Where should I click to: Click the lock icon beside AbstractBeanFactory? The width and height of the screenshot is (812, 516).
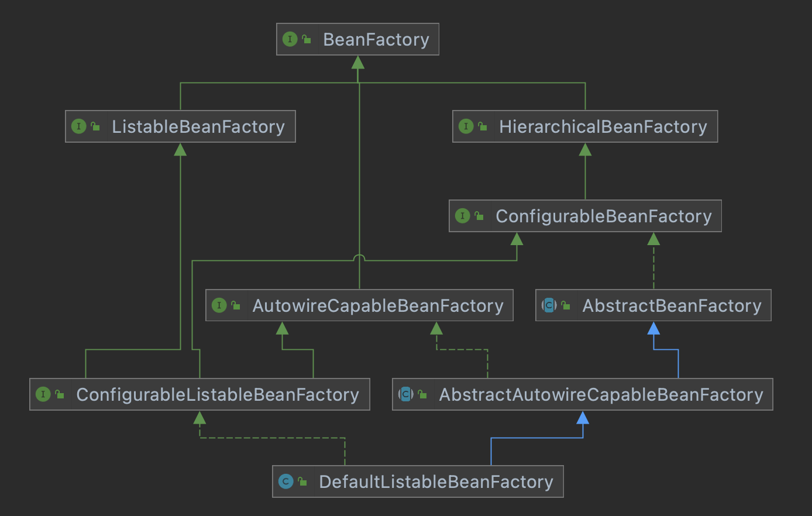566,305
